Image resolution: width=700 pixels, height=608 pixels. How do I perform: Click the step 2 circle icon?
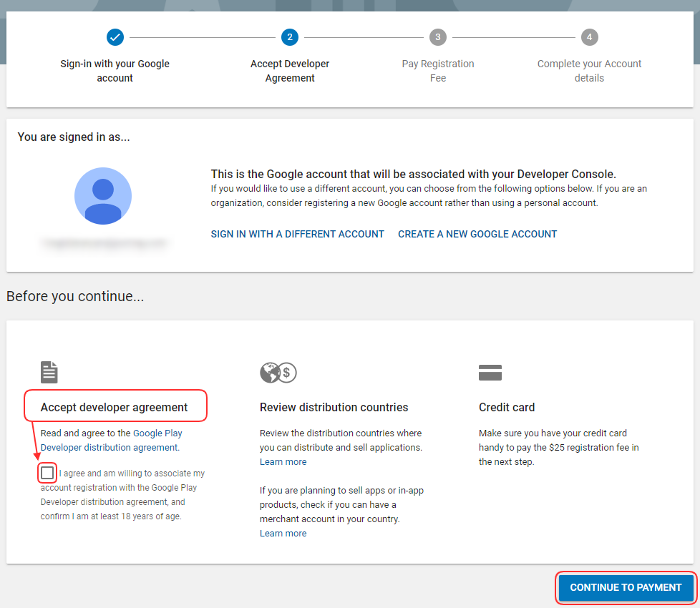pyautogui.click(x=290, y=36)
